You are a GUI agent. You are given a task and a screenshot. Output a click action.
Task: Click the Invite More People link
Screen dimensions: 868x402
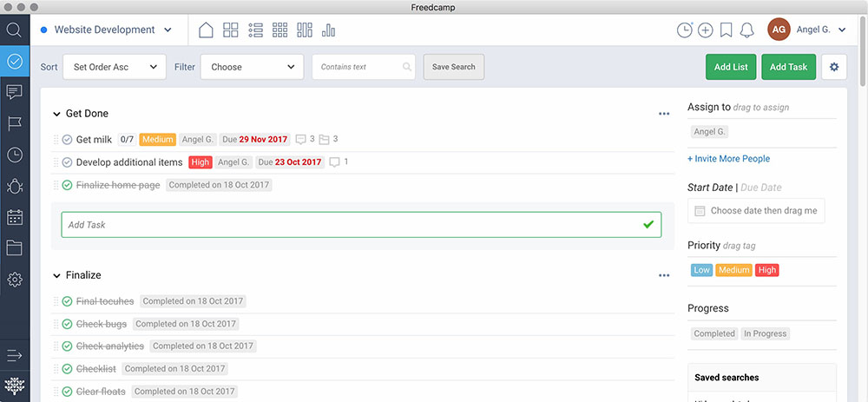728,159
